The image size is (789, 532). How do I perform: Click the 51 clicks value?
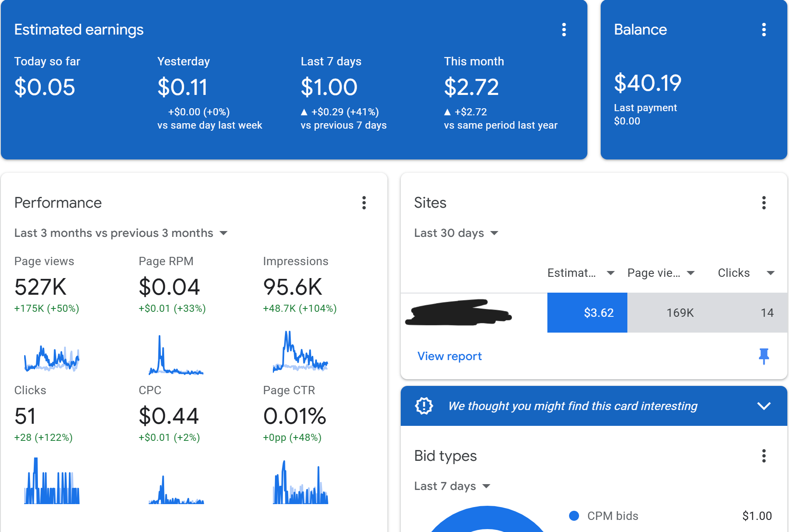pos(25,416)
